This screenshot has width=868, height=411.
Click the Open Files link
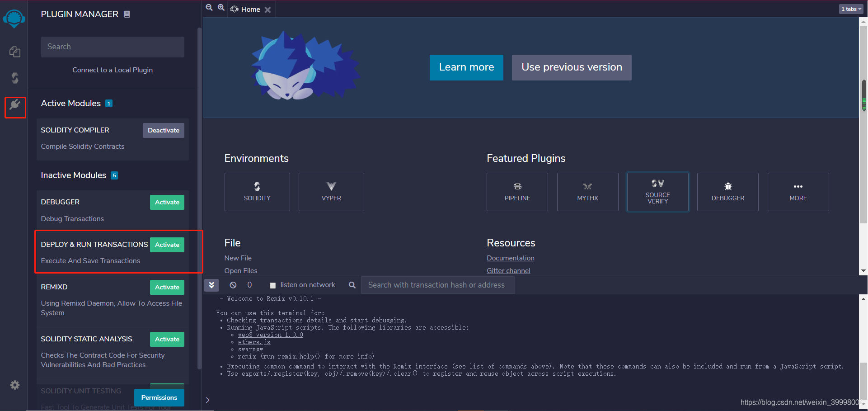point(241,270)
